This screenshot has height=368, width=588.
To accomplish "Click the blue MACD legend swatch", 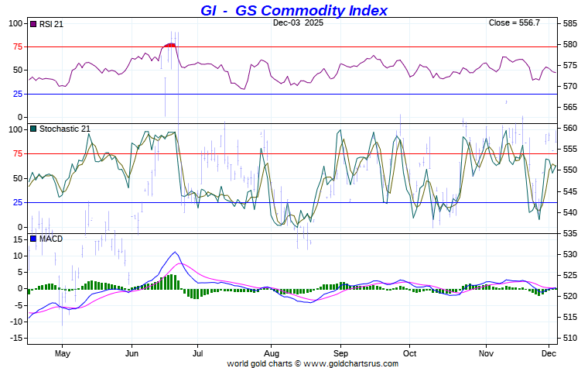I will coord(32,239).
